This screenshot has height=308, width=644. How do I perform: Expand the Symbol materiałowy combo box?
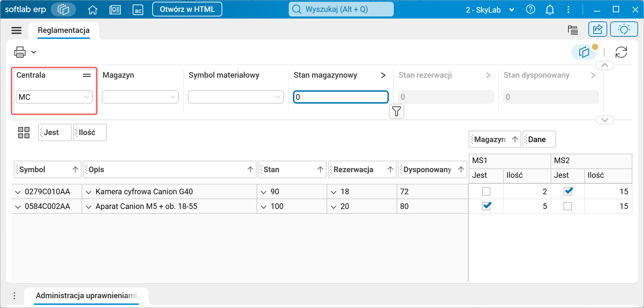click(236, 97)
